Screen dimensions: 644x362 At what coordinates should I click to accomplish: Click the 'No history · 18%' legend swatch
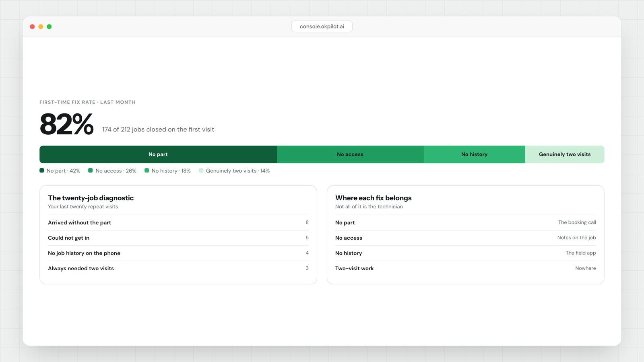pos(147,171)
